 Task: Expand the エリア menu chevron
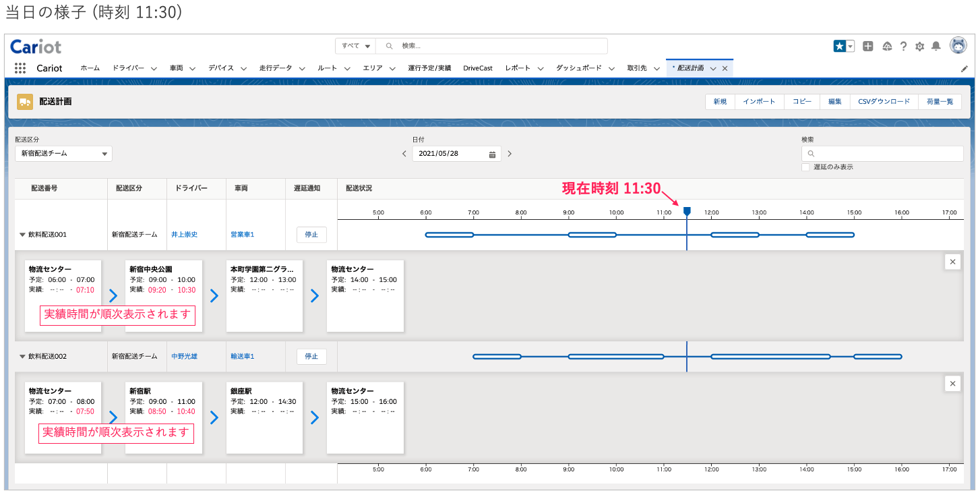392,69
